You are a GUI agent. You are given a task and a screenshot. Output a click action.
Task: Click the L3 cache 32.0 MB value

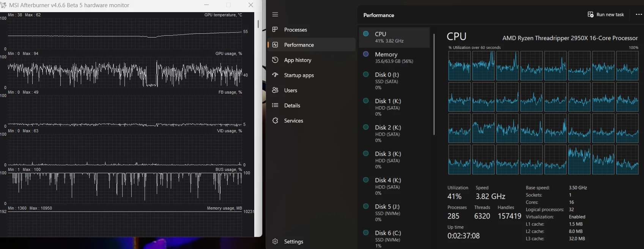point(577,239)
